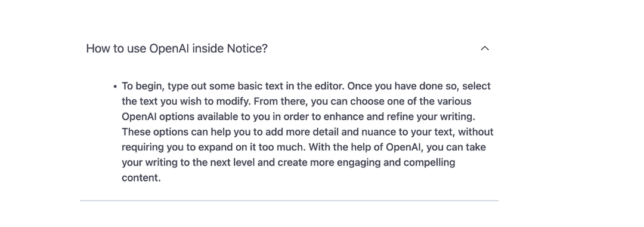Click the final word 'content.' in answer
This screenshot has width=644, height=227.
[141, 177]
